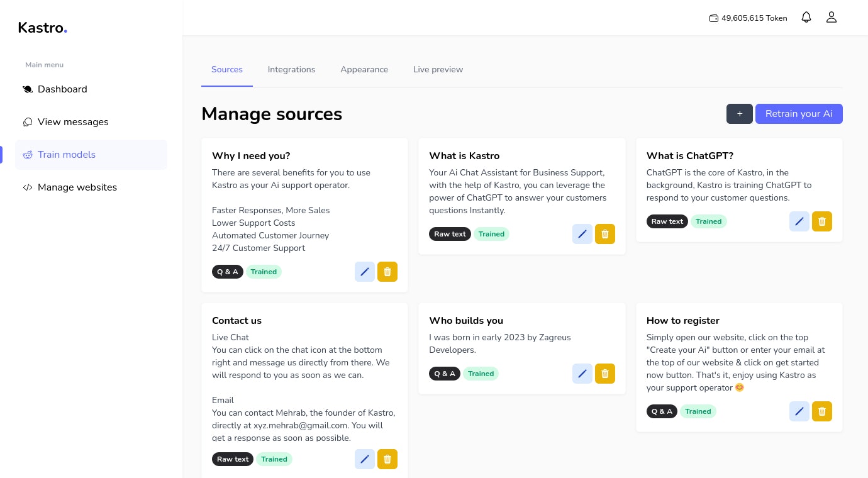Image resolution: width=868 pixels, height=478 pixels.
Task: Select Train models menu item
Action: click(91, 155)
